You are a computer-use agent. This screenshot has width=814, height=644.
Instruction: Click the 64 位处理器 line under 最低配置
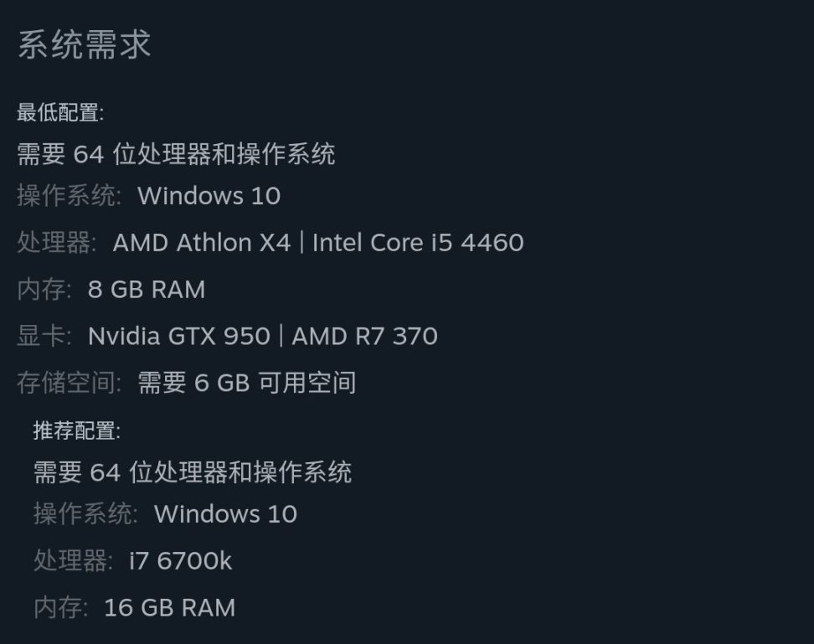point(176,154)
